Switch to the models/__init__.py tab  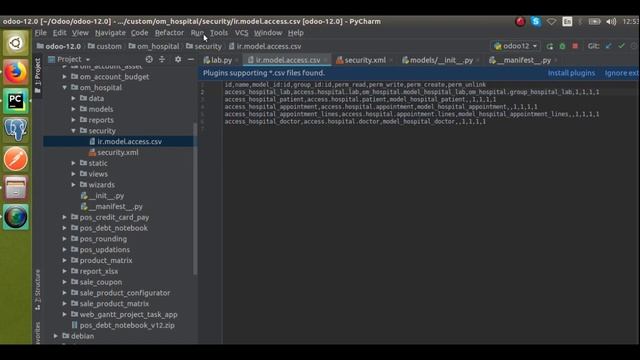[x=441, y=60]
